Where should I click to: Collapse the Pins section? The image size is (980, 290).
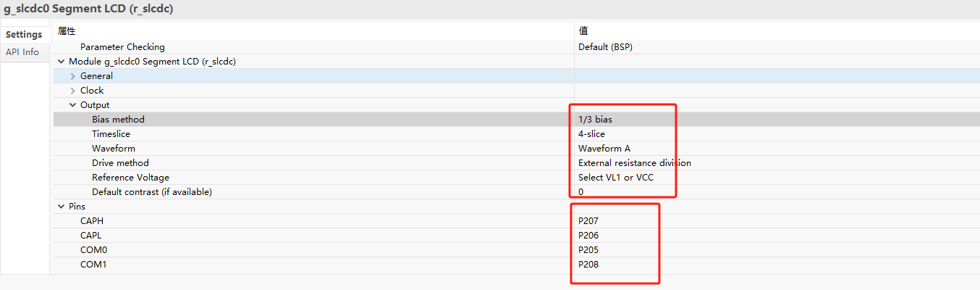[x=61, y=207]
